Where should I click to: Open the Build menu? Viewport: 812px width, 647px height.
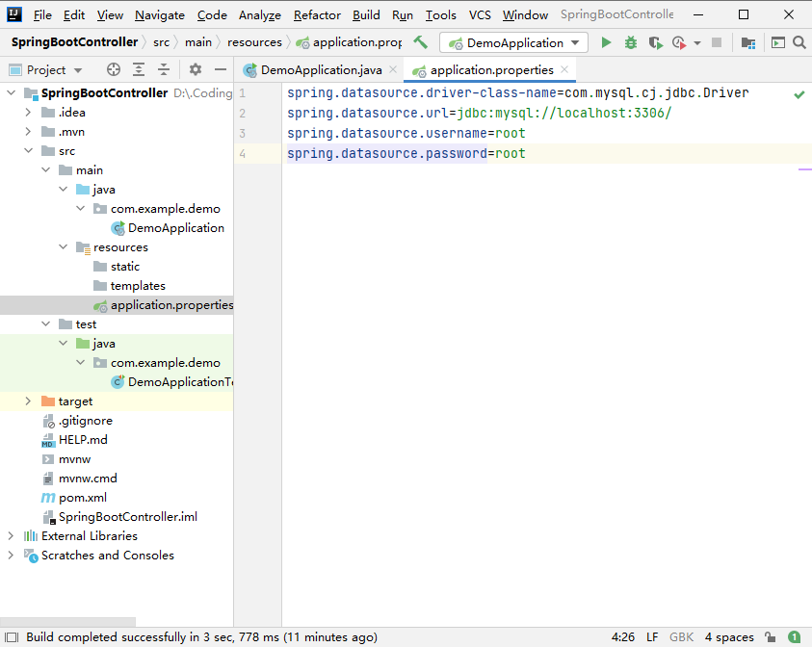pos(366,15)
